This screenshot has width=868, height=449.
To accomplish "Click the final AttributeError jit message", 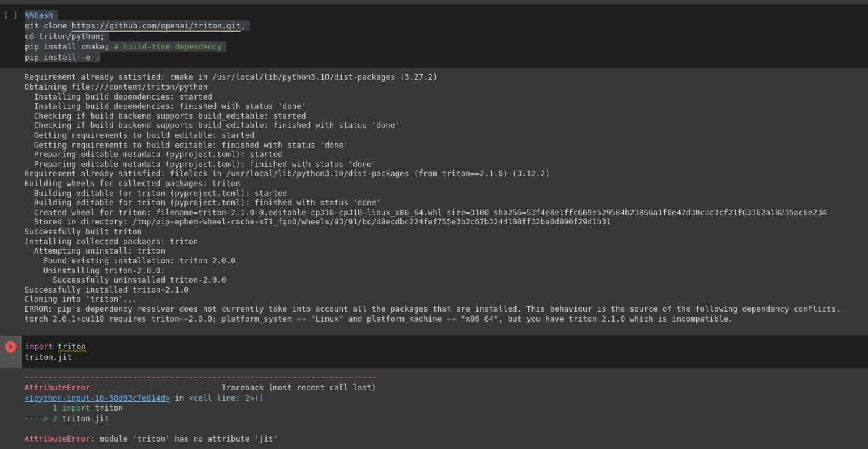I will point(150,438).
